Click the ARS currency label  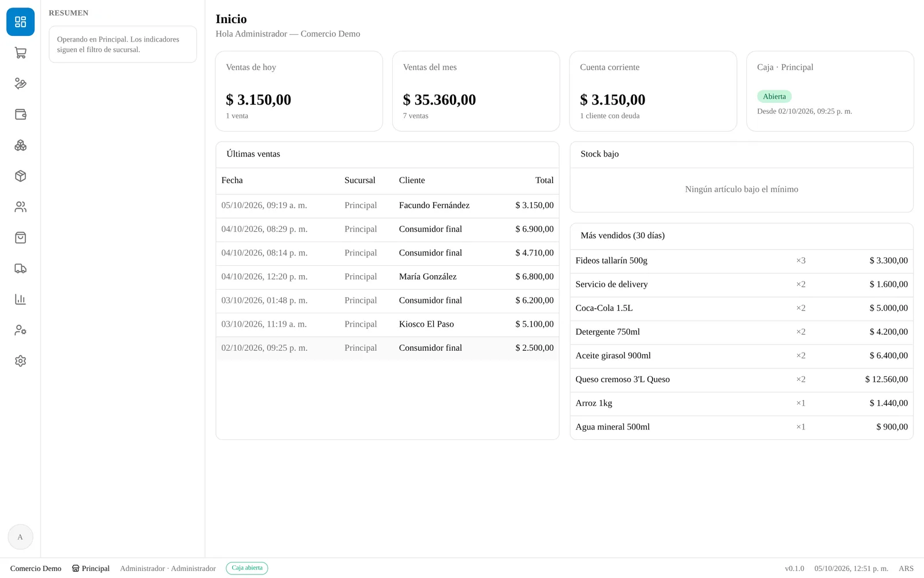[x=906, y=569]
